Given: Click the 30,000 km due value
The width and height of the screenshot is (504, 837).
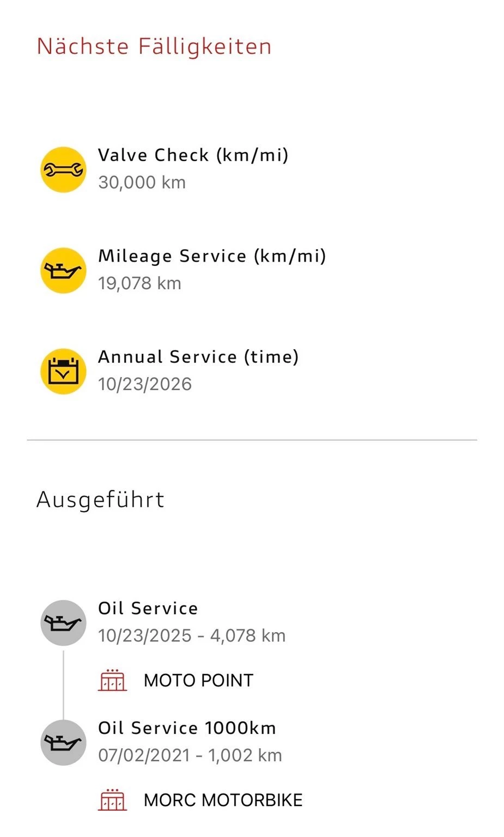Looking at the screenshot, I should (142, 183).
